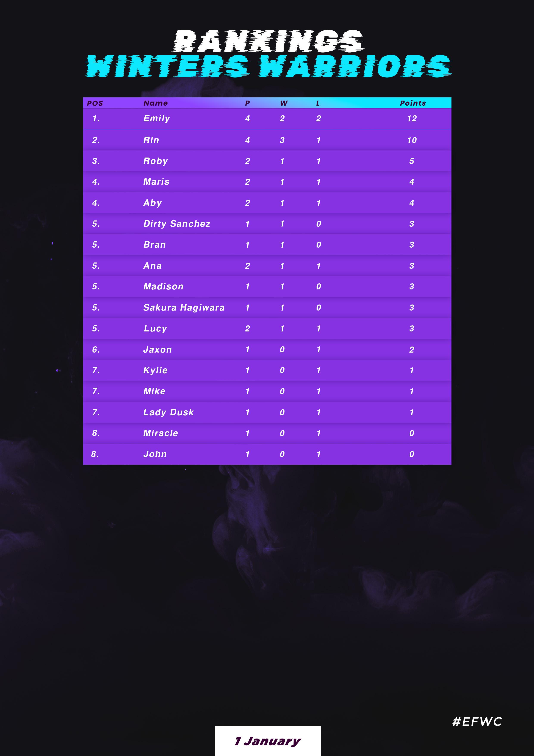534x756 pixels.
Task: Select the player name Miracle
Action: pyautogui.click(x=161, y=433)
